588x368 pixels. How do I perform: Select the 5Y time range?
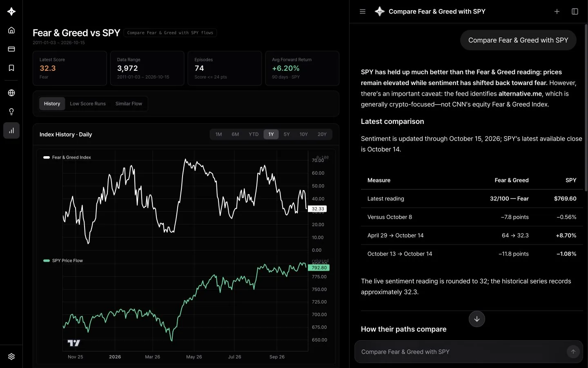[x=287, y=135]
